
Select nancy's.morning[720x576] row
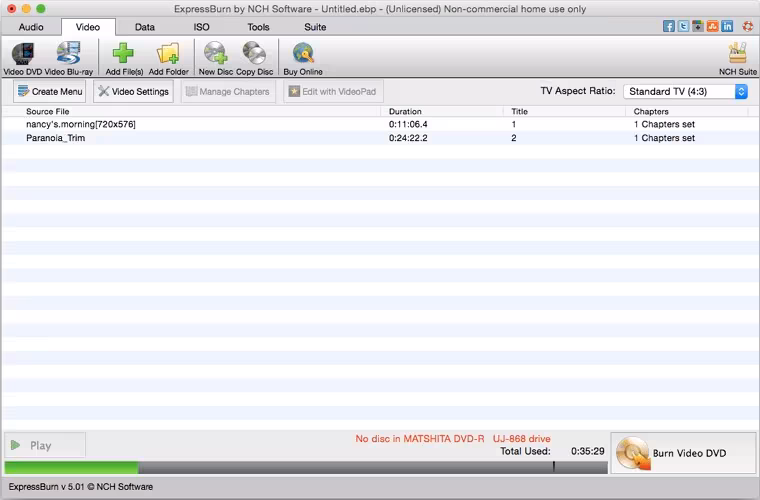(x=380, y=125)
